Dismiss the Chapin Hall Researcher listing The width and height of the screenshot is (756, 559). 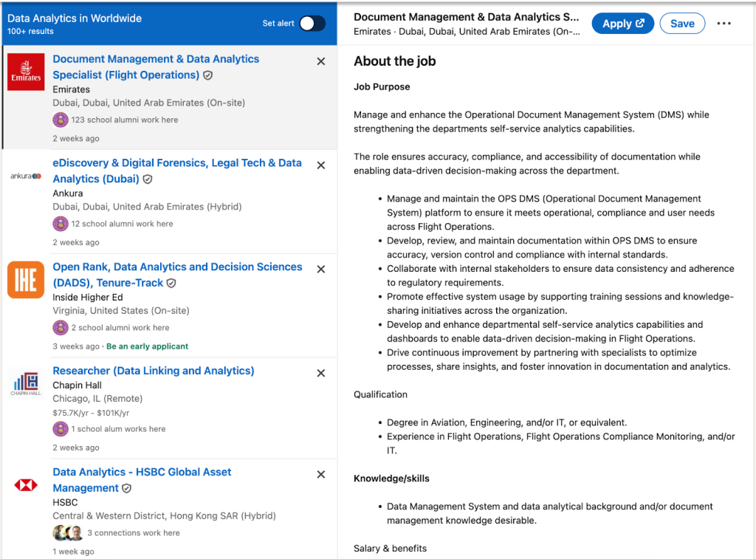point(320,373)
